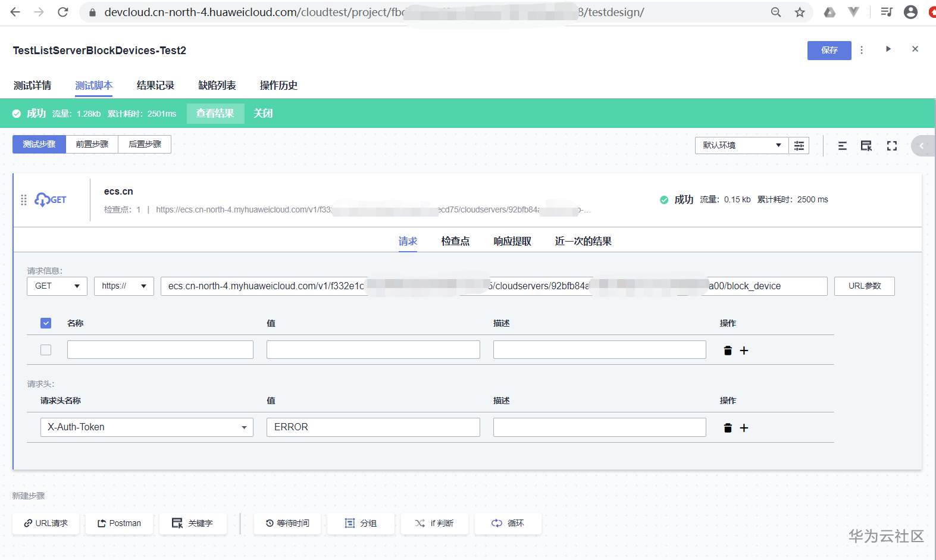Close the test case panel
This screenshot has height=560, width=936.
tap(915, 49)
